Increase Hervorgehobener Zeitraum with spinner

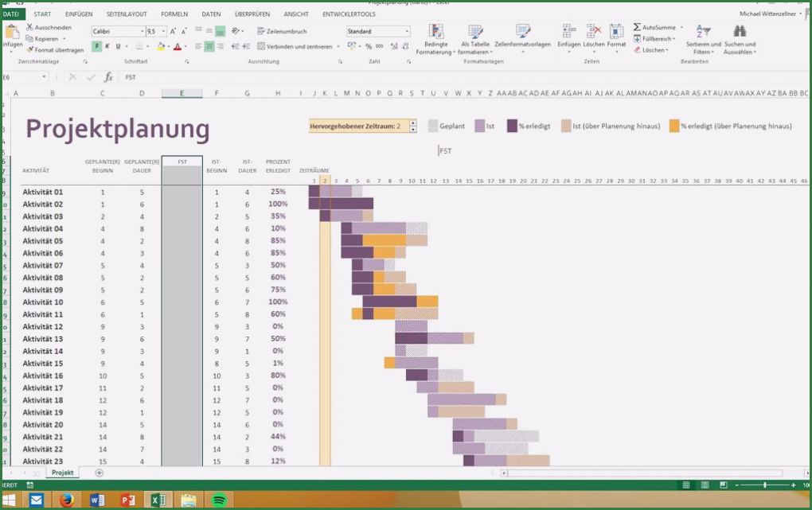(x=412, y=122)
